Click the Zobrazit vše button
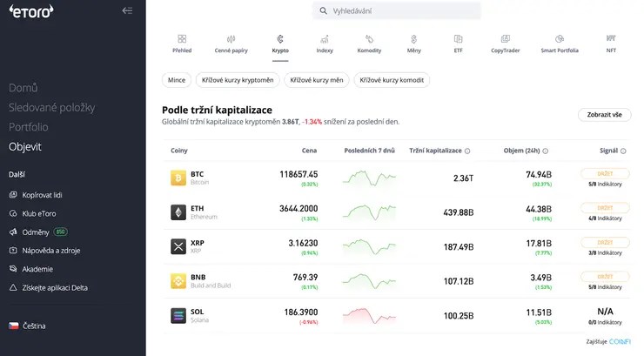644x356 pixels. [604, 115]
